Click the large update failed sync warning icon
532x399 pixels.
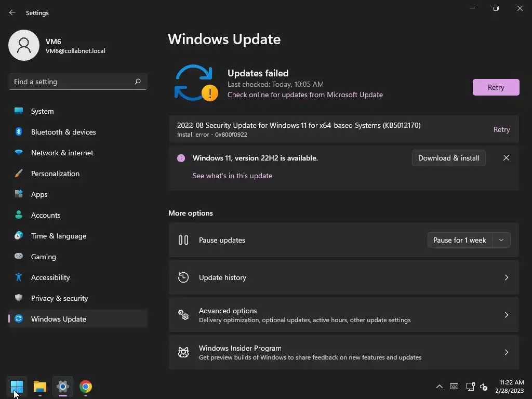[196, 83]
